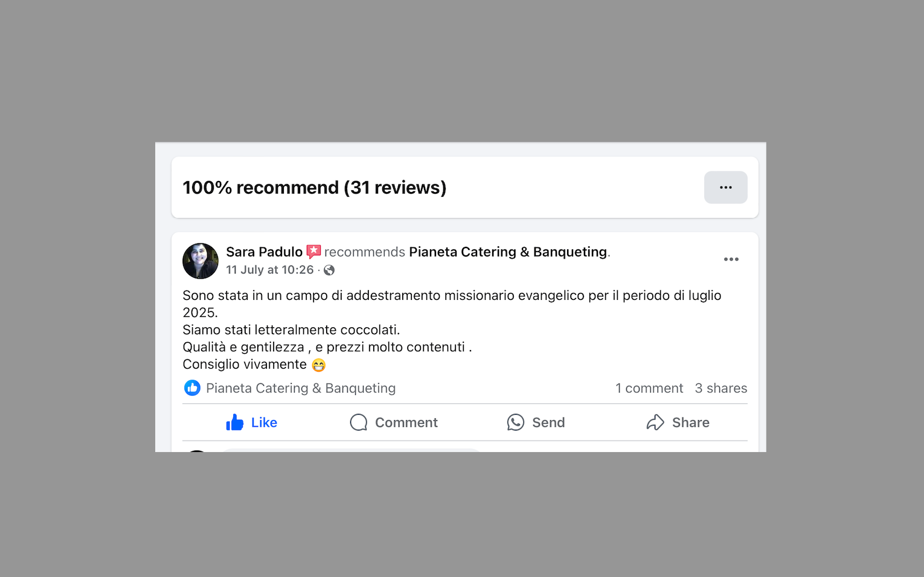Send the review via WhatsApp icon
Screen dimensions: 924x577
pyautogui.click(x=516, y=422)
